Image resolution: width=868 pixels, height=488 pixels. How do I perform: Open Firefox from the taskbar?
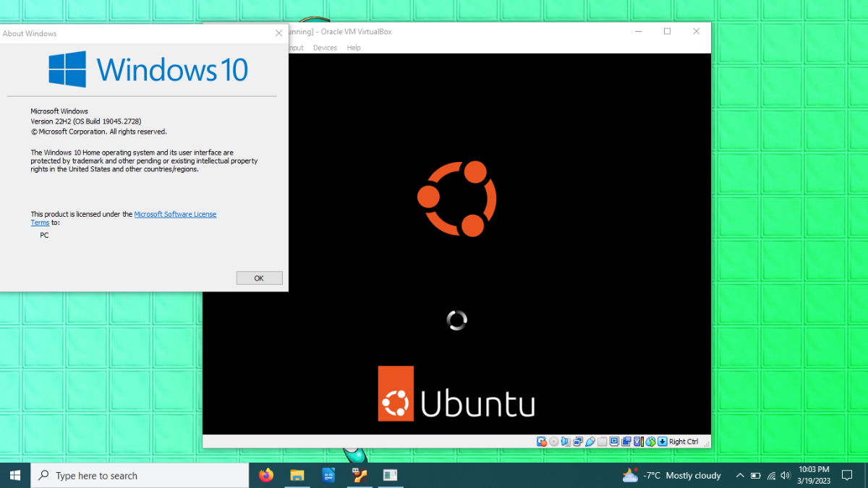click(x=266, y=476)
